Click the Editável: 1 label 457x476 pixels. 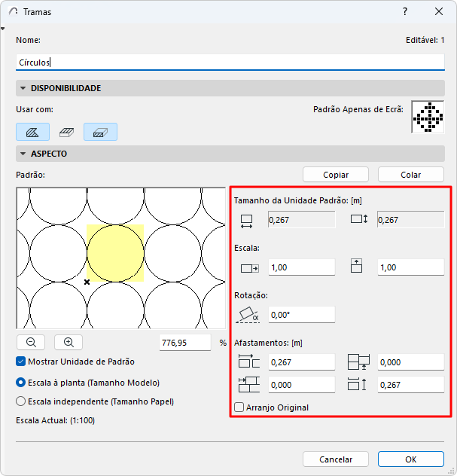pyautogui.click(x=425, y=40)
